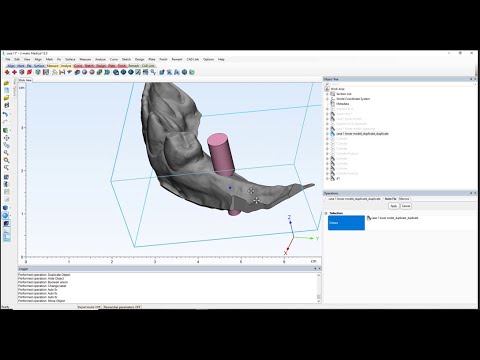Click the red cross toolbar icon

pos(15,72)
